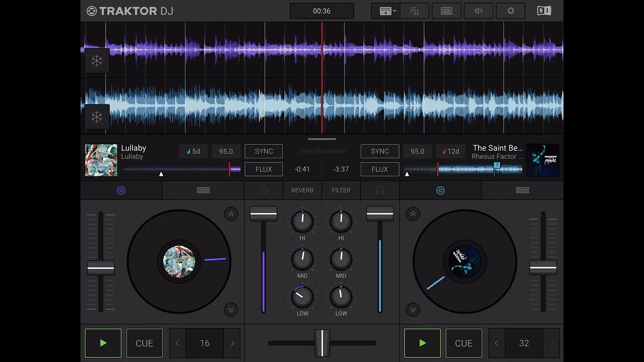Viewport: 644px width, 362px height.
Task: Activate the 16-beat loop on left deck
Action: coord(205,343)
